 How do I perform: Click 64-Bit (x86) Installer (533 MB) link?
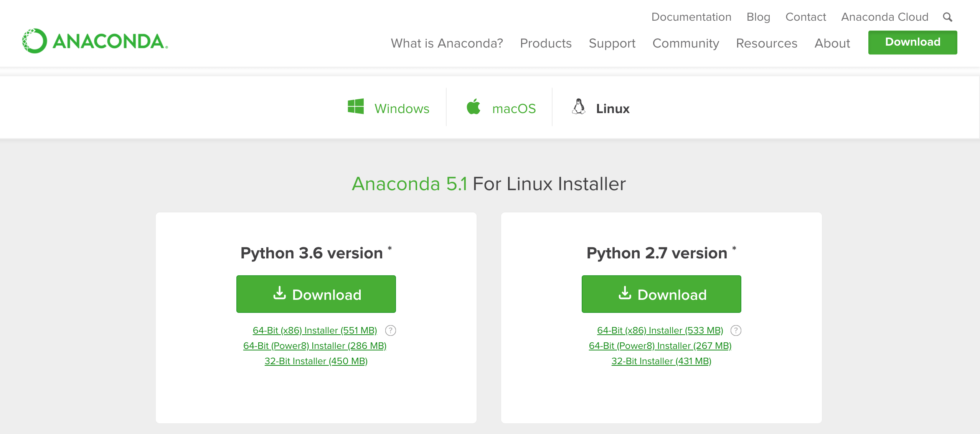[660, 330]
